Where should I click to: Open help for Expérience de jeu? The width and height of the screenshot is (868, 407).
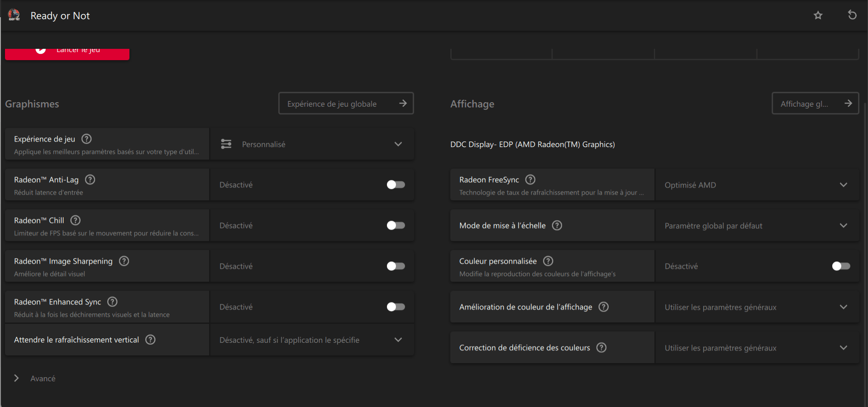[x=86, y=139]
